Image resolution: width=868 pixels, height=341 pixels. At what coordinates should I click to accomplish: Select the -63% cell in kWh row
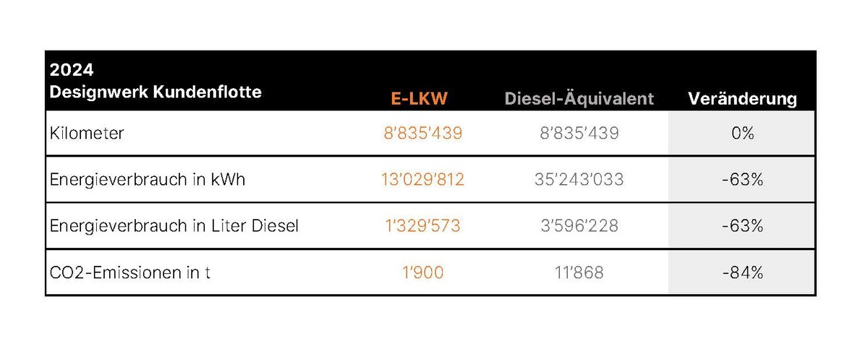coord(743,180)
